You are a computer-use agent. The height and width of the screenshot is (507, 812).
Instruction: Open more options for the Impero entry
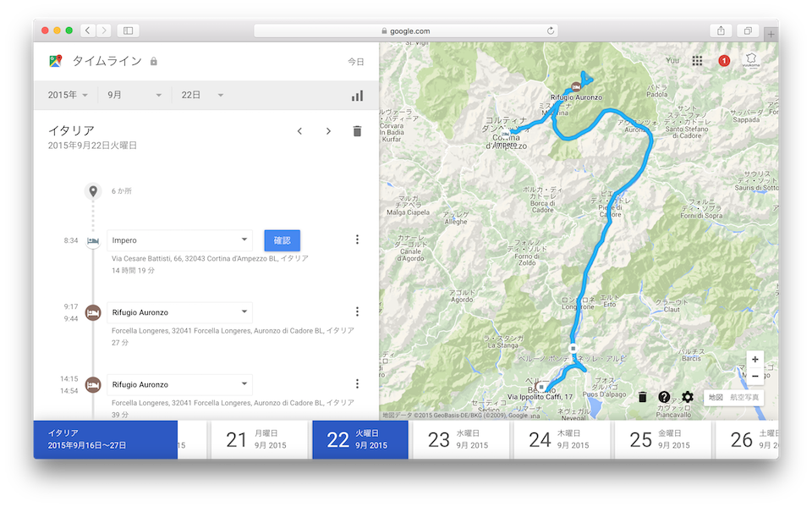coord(357,240)
